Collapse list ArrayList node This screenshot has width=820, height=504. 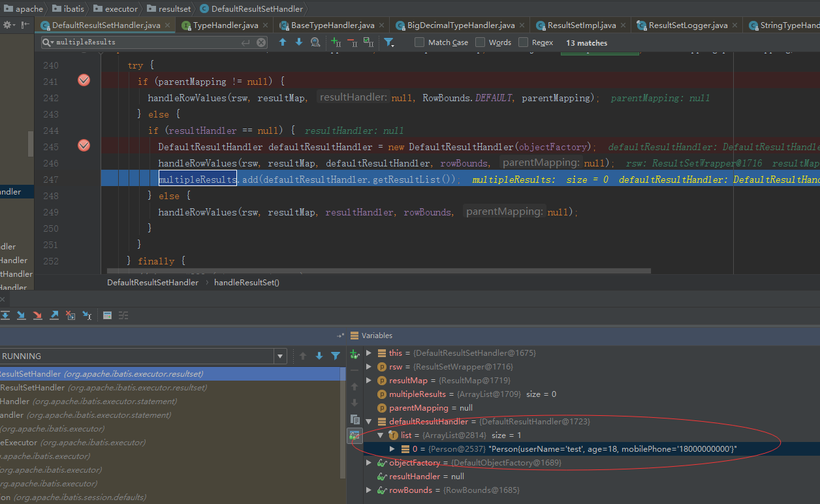tap(381, 435)
